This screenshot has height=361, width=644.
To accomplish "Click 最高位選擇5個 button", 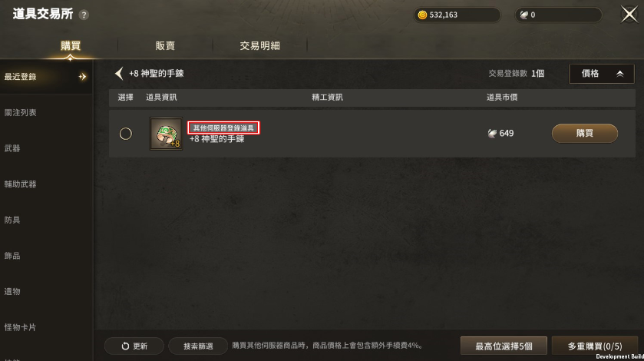I will point(504,346).
